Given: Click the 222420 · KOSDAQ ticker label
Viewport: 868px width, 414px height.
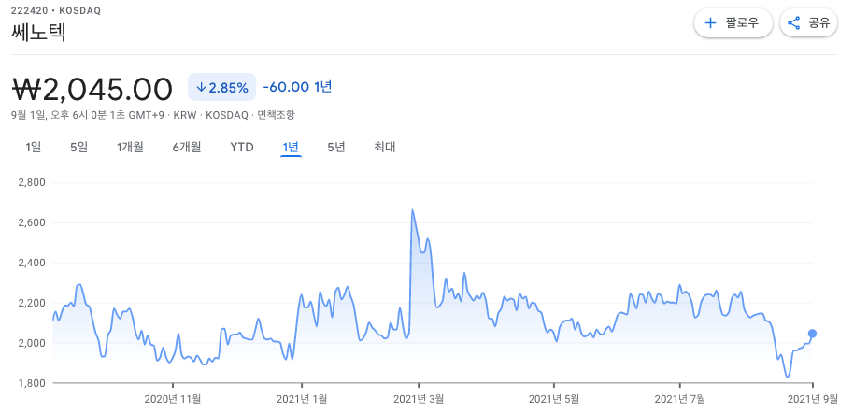Looking at the screenshot, I should 56,10.
